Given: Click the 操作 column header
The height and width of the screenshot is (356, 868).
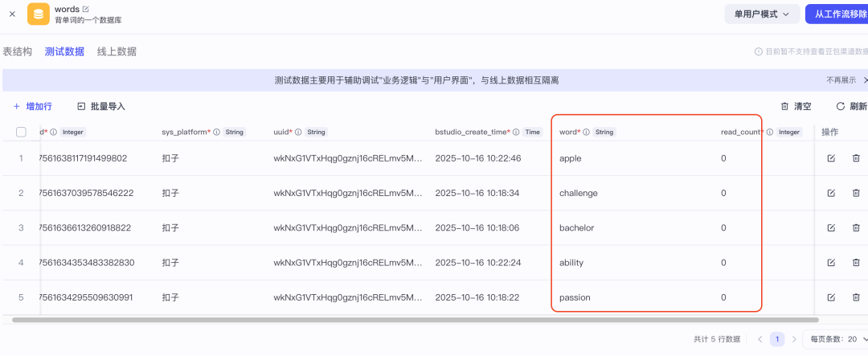Looking at the screenshot, I should 829,133.
